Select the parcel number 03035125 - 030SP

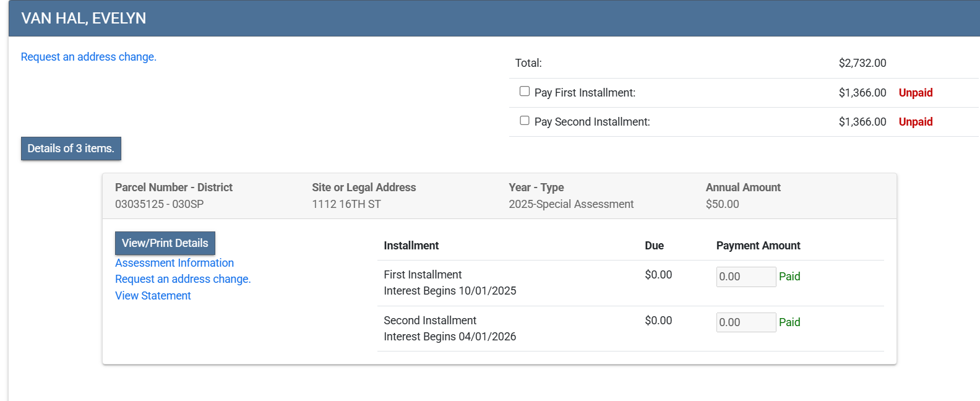[x=159, y=204]
